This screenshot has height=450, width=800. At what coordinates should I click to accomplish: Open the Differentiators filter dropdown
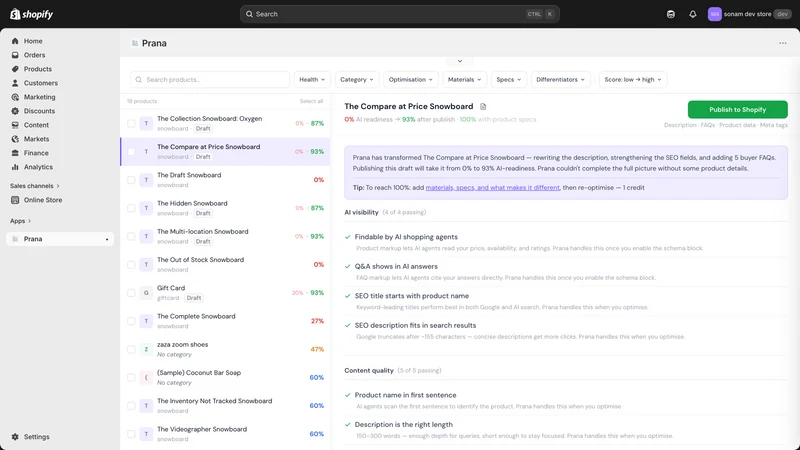tap(560, 80)
